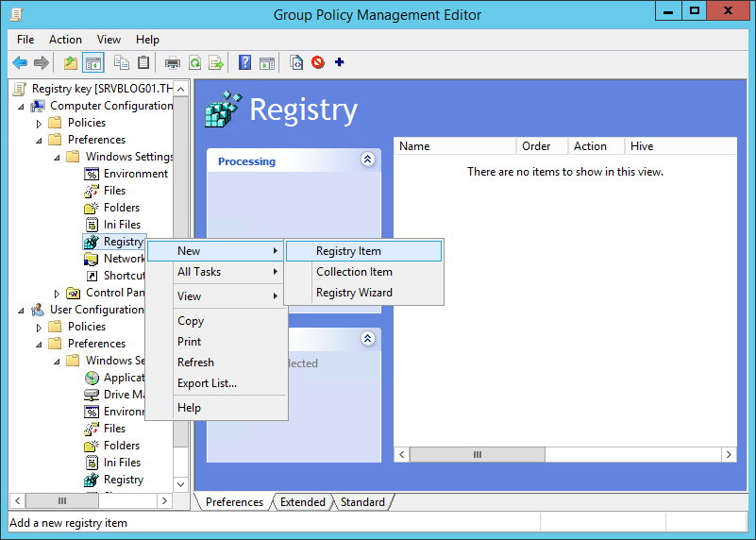Image resolution: width=756 pixels, height=540 pixels.
Task: Expand the Control Panel Settings tree node
Action: pyautogui.click(x=58, y=294)
